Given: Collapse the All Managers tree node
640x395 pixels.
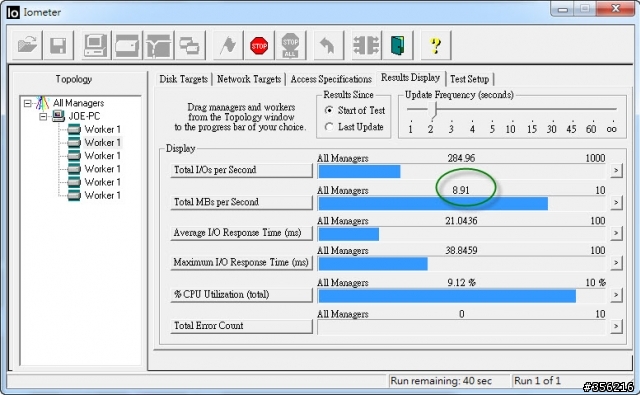Looking at the screenshot, I should [27, 103].
